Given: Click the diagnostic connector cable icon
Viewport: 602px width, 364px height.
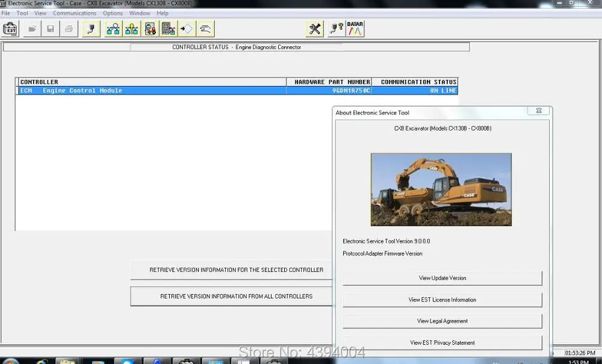Looking at the screenshot, I should click(x=92, y=29).
